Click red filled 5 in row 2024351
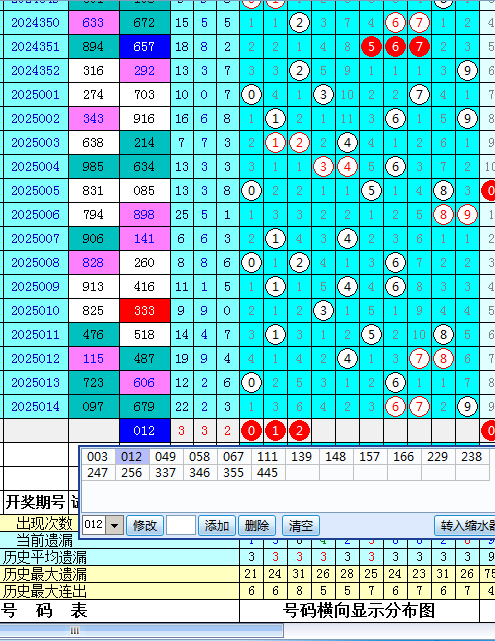 (371, 47)
